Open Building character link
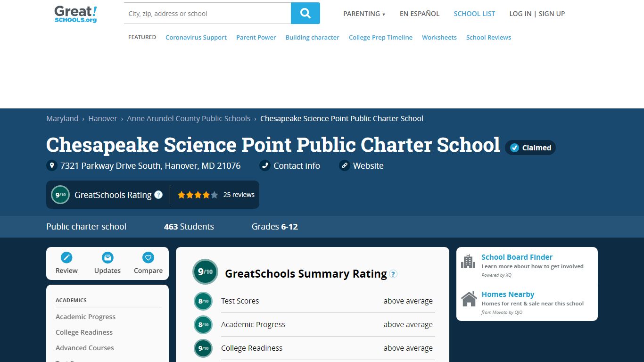 (312, 37)
